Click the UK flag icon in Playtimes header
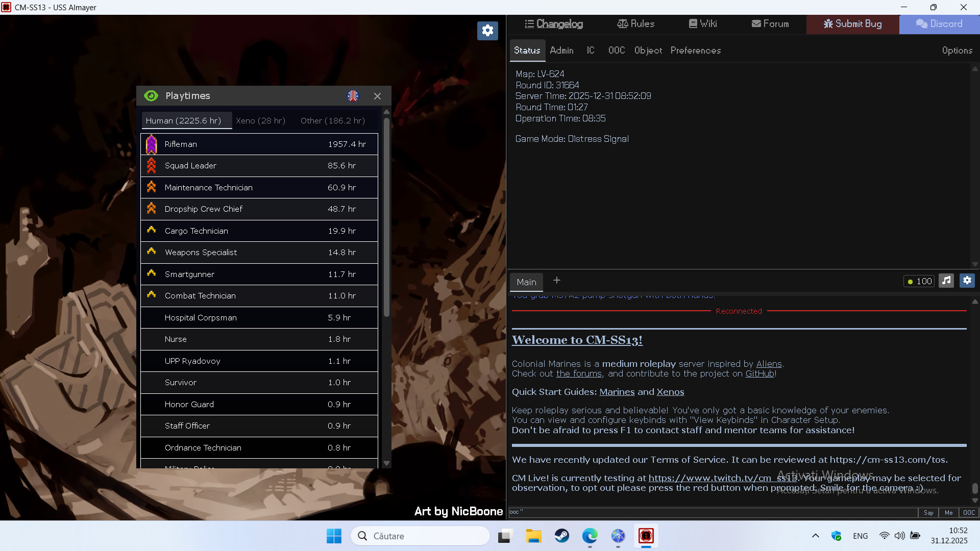This screenshot has height=551, width=980. (x=353, y=96)
